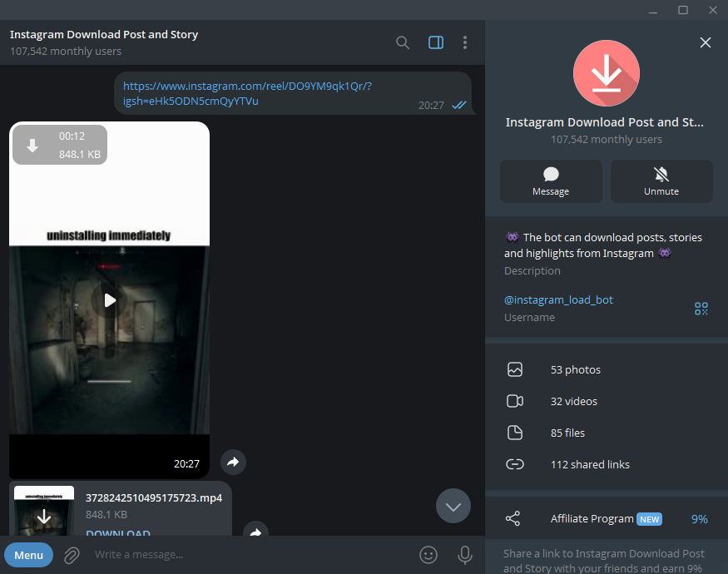The image size is (728, 574).
Task: Click the bot Menu button
Action: point(28,555)
